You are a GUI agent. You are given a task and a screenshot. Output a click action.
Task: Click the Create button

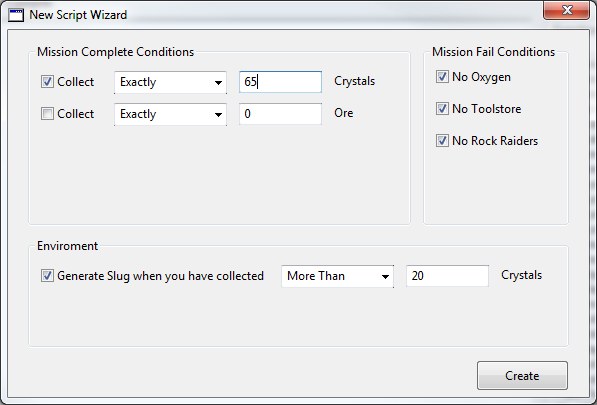[522, 376]
